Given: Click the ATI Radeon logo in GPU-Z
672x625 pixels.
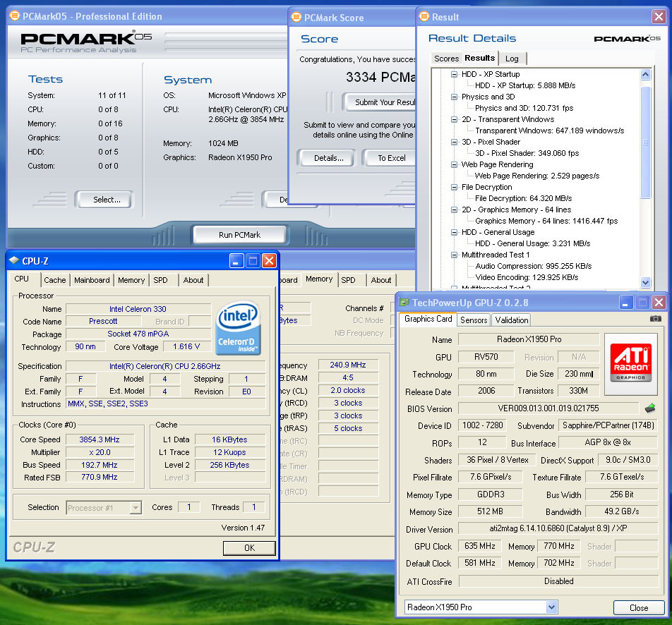Looking at the screenshot, I should pyautogui.click(x=630, y=363).
